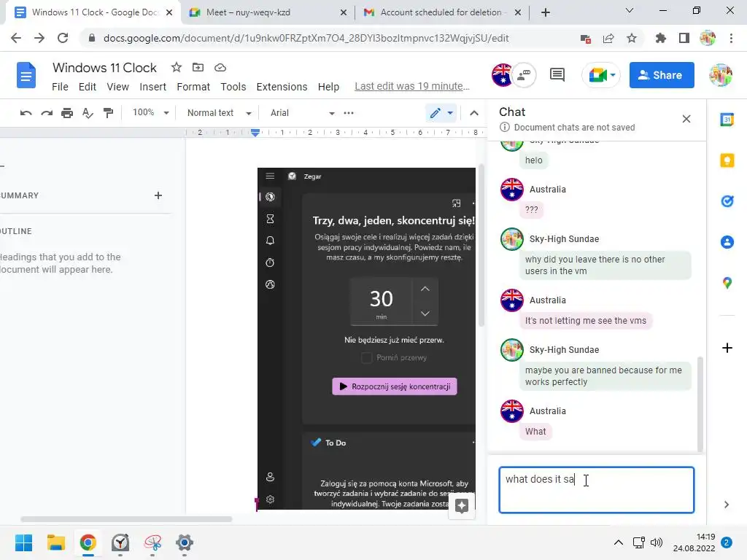Click the Show chat icon near avatar

524,75
